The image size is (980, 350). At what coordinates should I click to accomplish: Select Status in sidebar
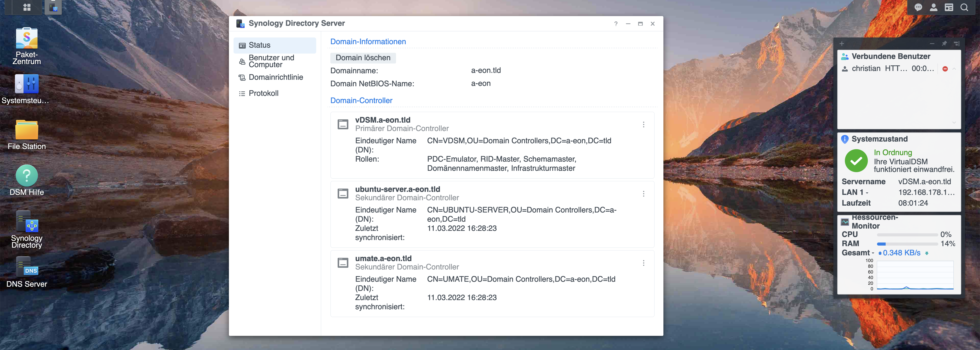pos(275,45)
